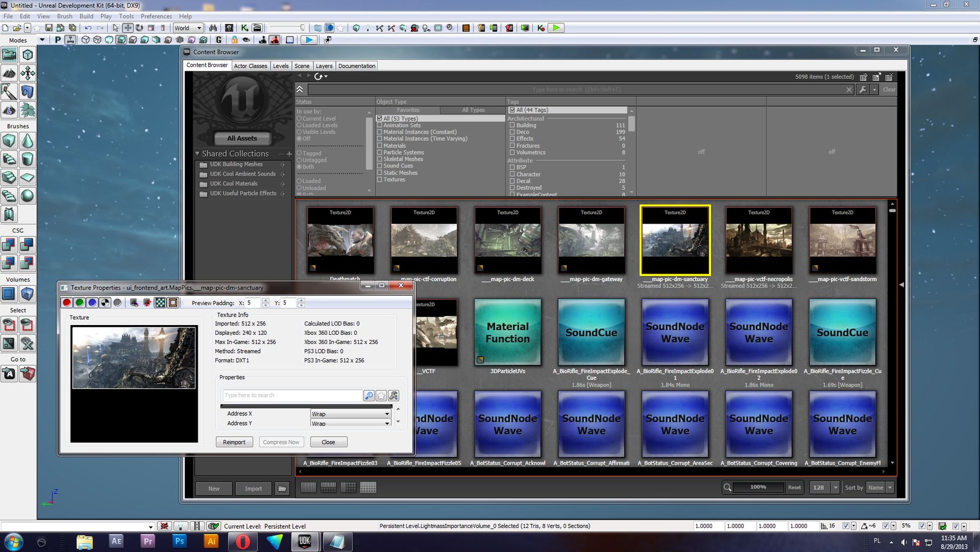The height and width of the screenshot is (552, 980).
Task: Open Photoshop from Windows taskbar
Action: click(x=179, y=541)
